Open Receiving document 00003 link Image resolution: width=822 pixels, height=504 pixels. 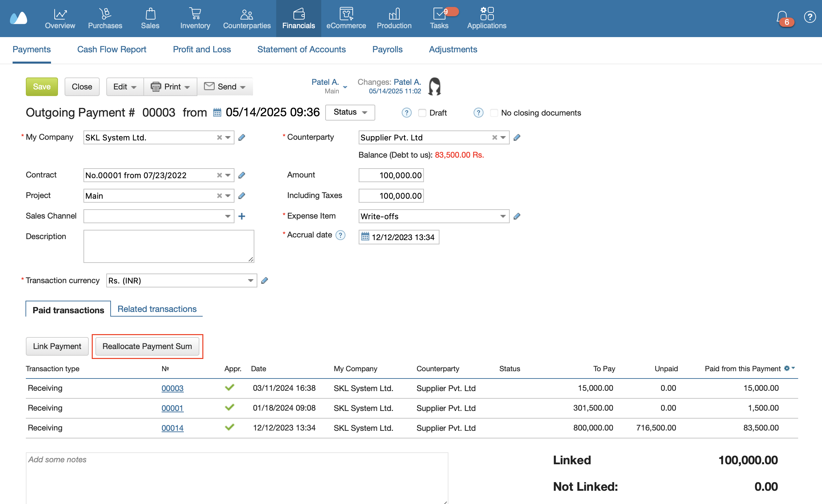click(173, 388)
